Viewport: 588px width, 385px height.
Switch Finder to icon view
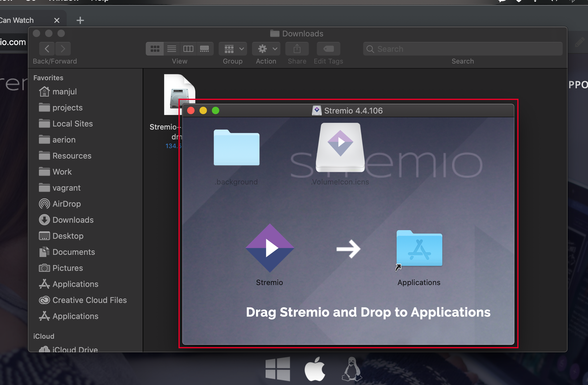155,49
